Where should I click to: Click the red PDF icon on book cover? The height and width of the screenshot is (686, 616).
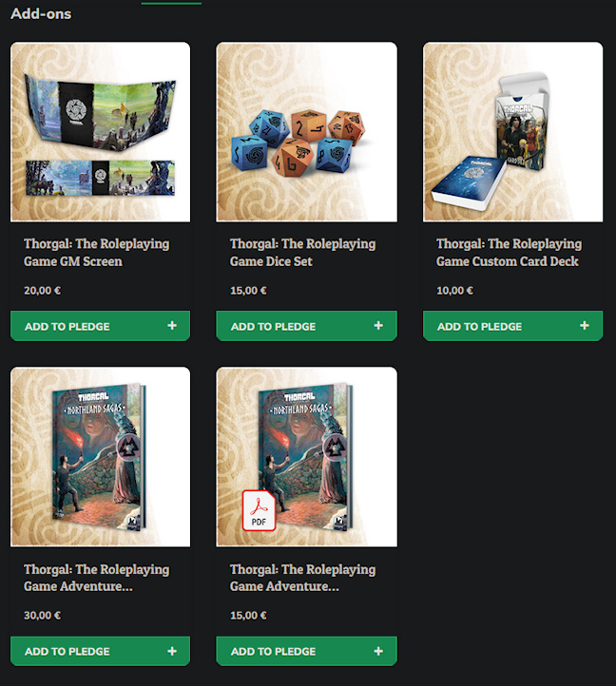pyautogui.click(x=259, y=510)
